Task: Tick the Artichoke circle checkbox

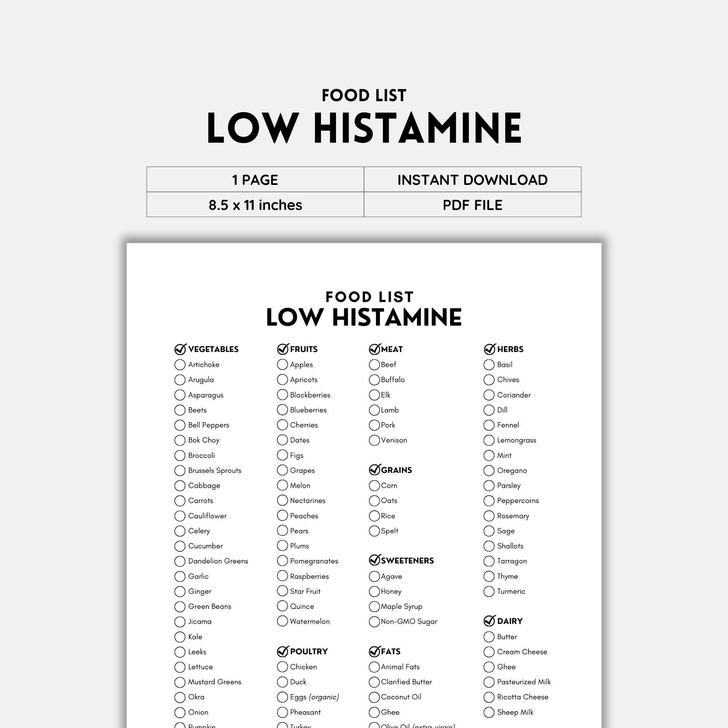Action: pos(180,365)
